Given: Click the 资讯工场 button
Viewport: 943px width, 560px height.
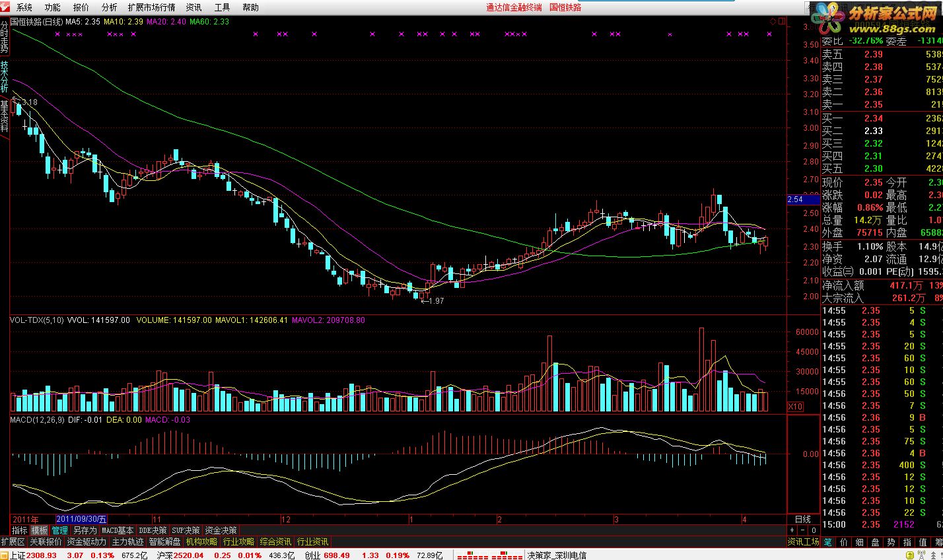Looking at the screenshot, I should pyautogui.click(x=804, y=542).
